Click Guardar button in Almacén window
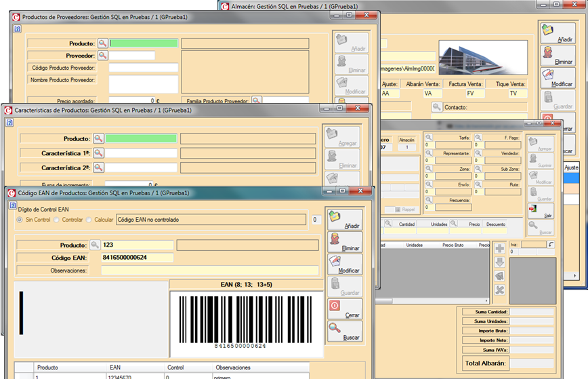Image resolution: width=588 pixels, height=379 pixels. pyautogui.click(x=558, y=100)
